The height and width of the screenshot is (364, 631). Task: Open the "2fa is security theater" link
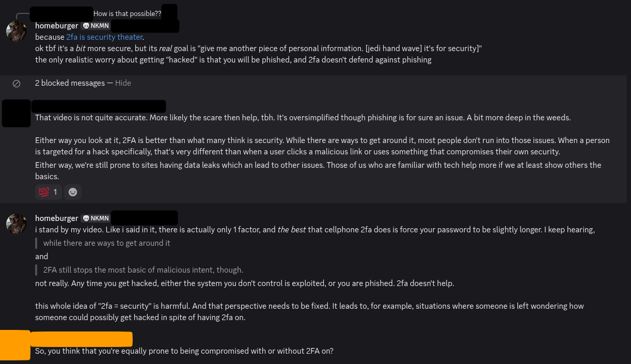pos(104,37)
